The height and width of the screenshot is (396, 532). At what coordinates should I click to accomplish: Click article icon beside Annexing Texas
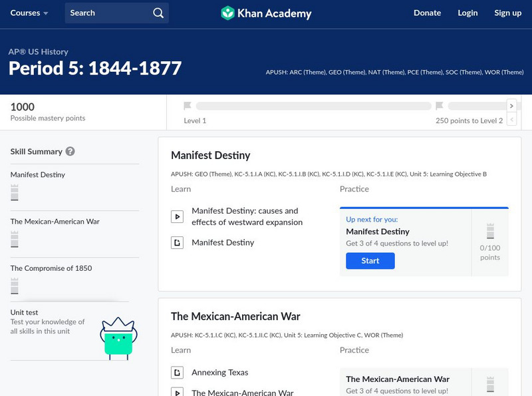click(x=177, y=373)
